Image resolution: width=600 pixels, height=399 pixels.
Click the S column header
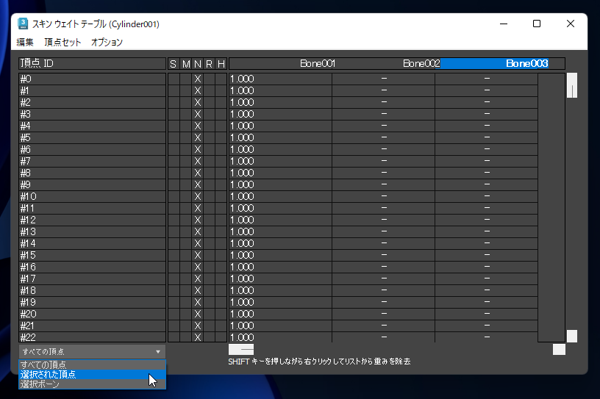(173, 64)
